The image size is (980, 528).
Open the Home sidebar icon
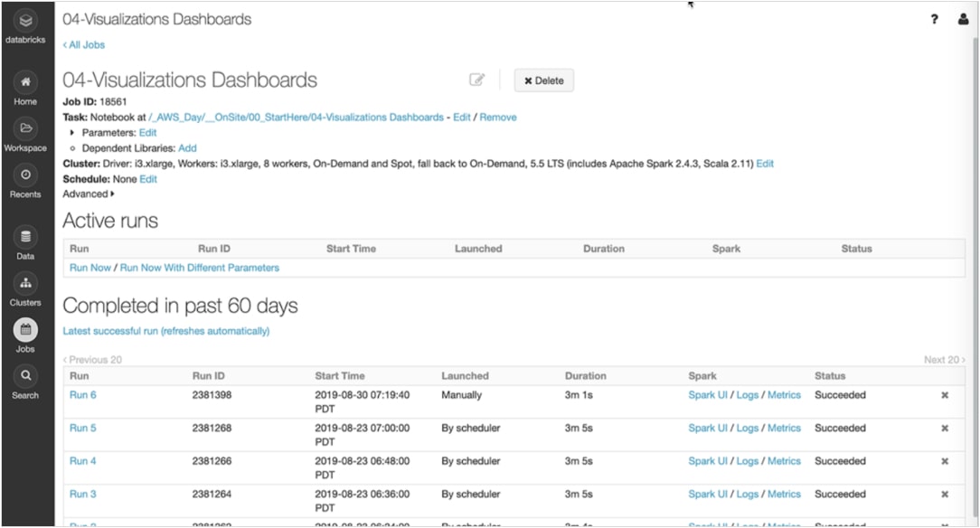coord(25,82)
